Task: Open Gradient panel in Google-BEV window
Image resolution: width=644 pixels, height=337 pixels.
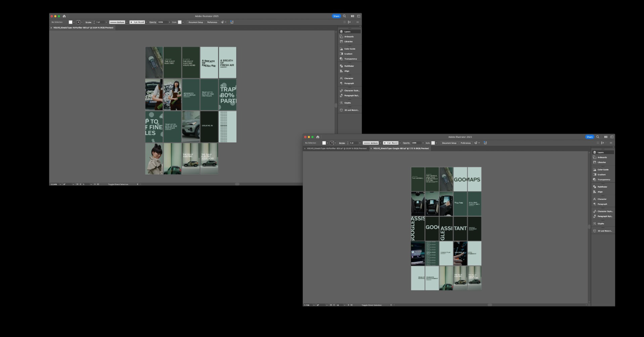Action: [603, 174]
